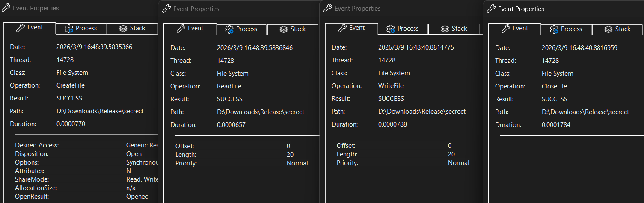This screenshot has width=644, height=203.
Task: Open the Process tab in the WriteFile window
Action: tap(403, 29)
